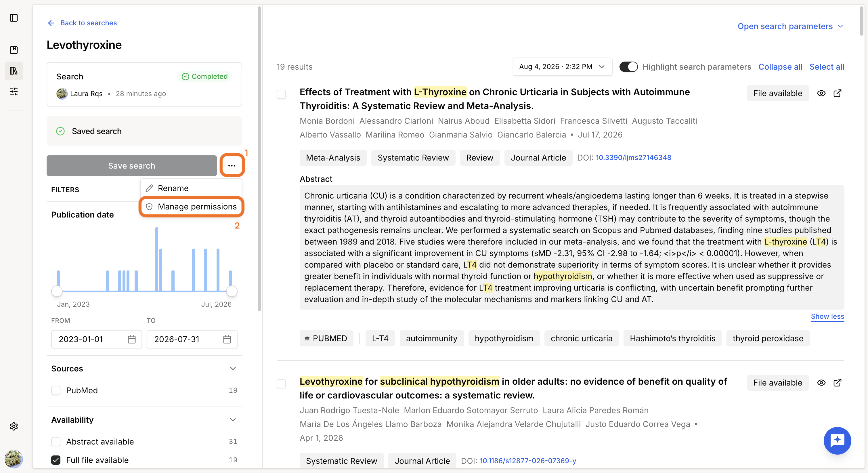This screenshot has height=473, width=868.
Task: Open the saved items bookmark icon
Action: (x=14, y=50)
